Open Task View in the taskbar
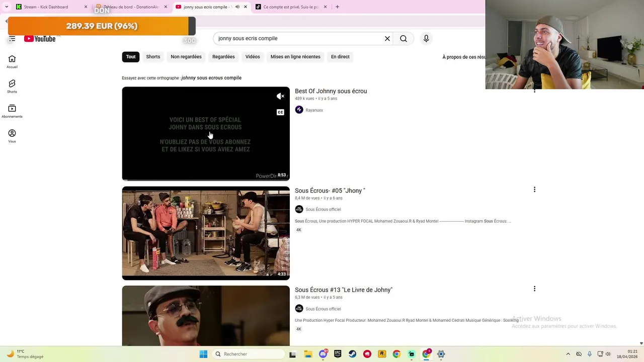The height and width of the screenshot is (362, 644). coord(293,354)
